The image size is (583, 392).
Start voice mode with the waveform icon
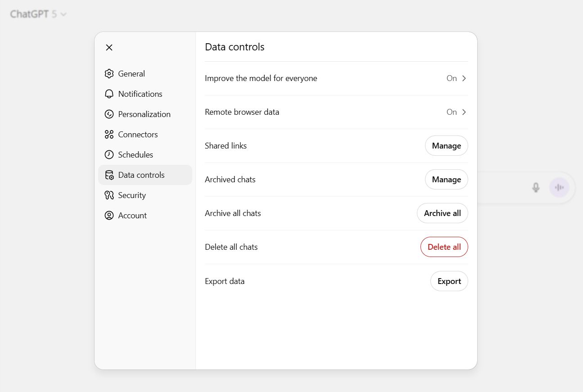pos(559,188)
